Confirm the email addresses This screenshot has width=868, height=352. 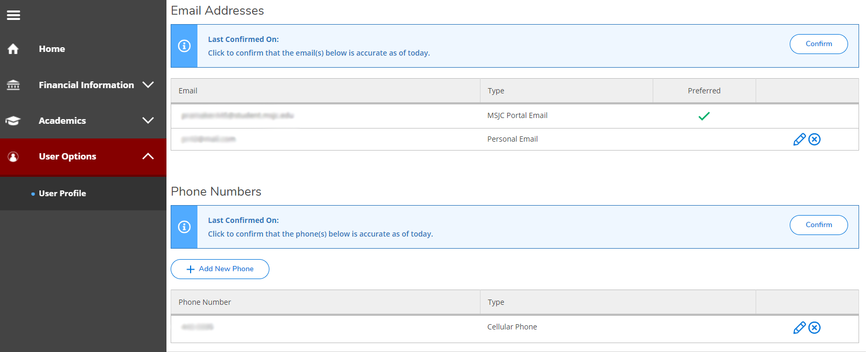coord(818,44)
